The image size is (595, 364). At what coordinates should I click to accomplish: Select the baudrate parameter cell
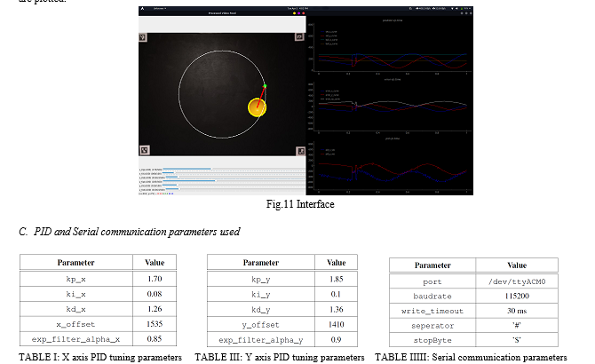click(432, 297)
